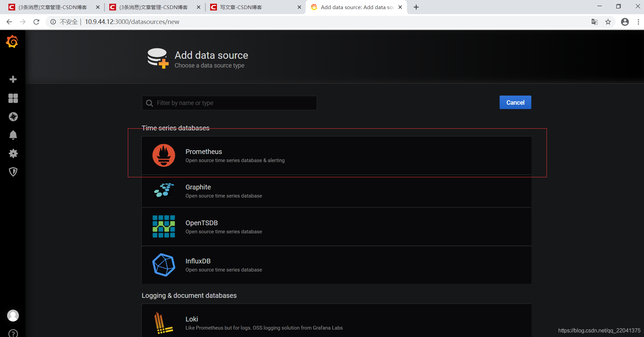Click the Prometheus flame logo
The image size is (644, 337).
coord(164,155)
